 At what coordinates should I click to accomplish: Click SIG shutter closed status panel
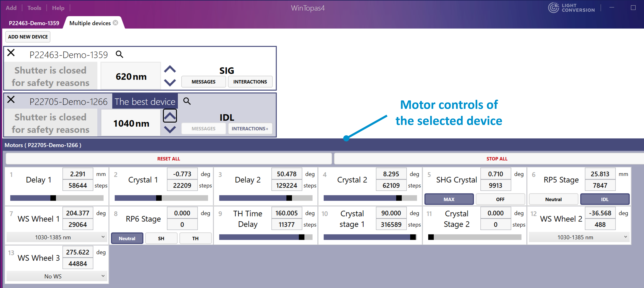coord(51,76)
